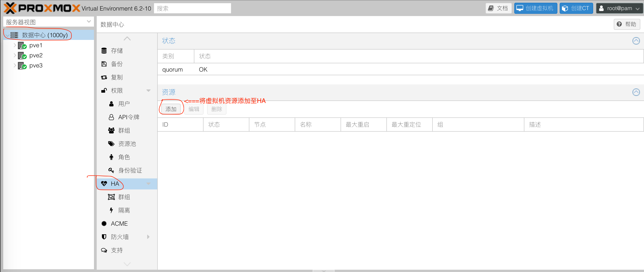
Task: Open the root@pam user menu
Action: coord(619,8)
